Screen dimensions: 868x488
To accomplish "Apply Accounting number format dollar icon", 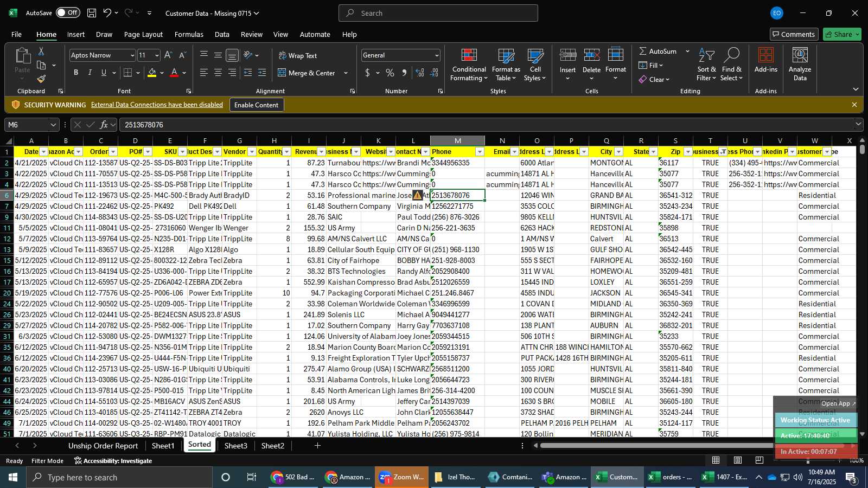I will tap(368, 73).
